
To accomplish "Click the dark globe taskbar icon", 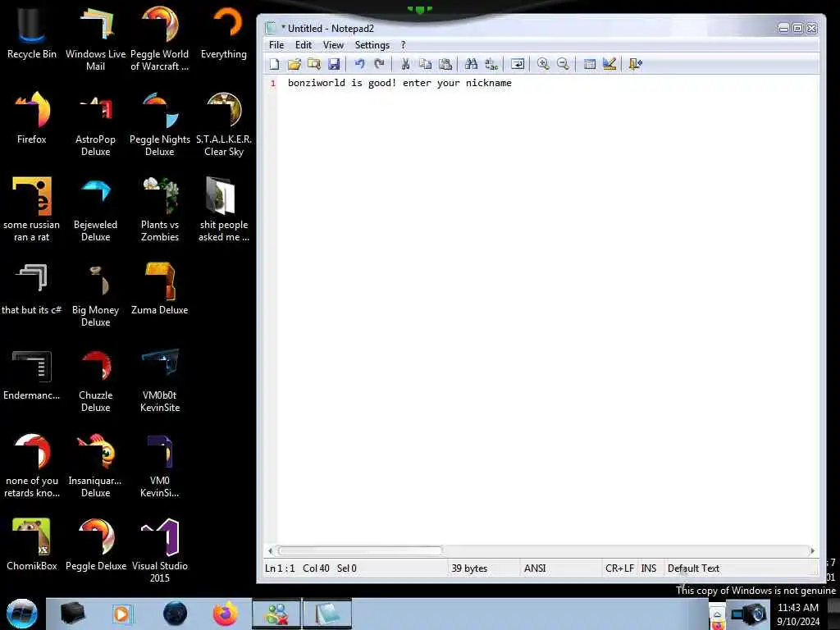I will (x=176, y=614).
